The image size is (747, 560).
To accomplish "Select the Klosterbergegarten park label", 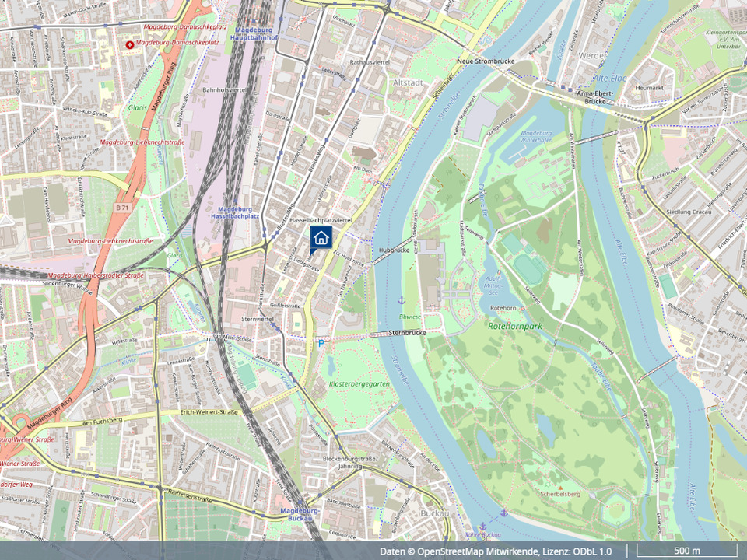I will tap(359, 383).
